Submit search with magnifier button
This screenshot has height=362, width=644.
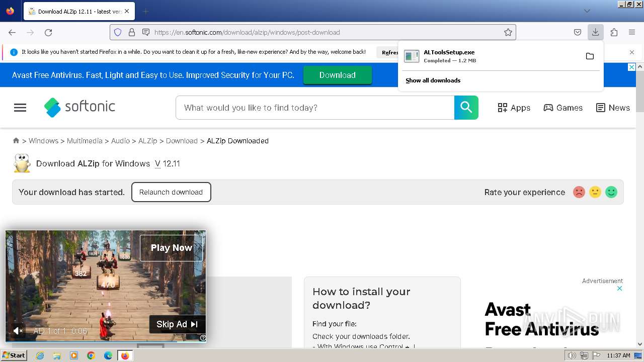tap(466, 108)
